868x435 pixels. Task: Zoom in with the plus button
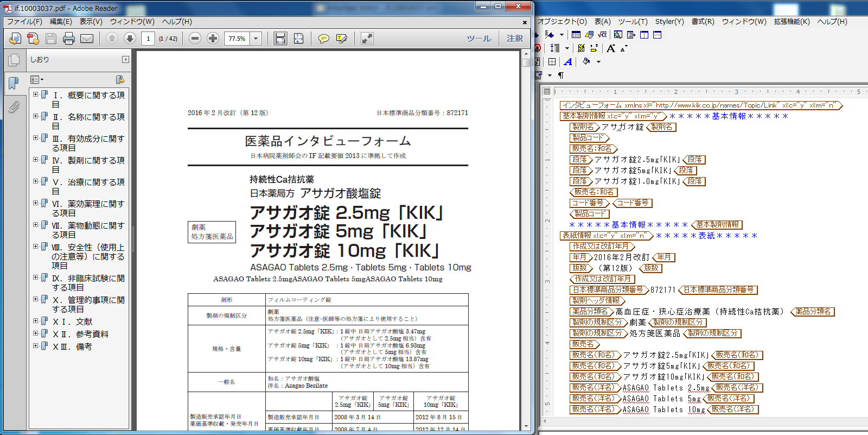pyautogui.click(x=213, y=39)
